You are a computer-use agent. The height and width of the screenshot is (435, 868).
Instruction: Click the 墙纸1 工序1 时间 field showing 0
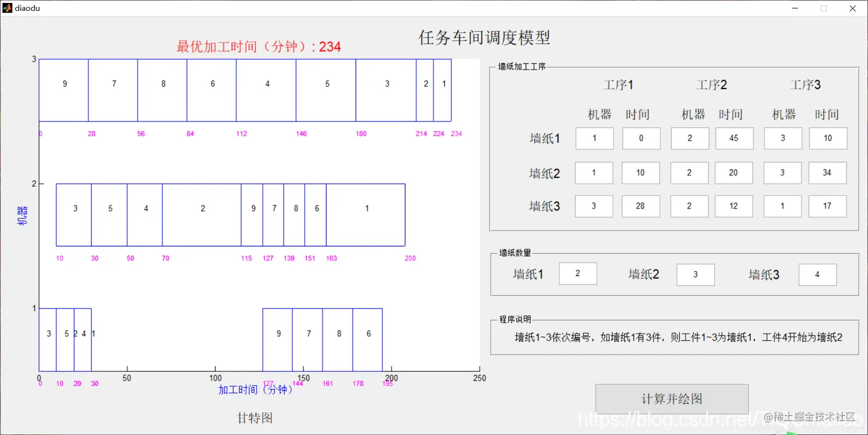(x=640, y=138)
